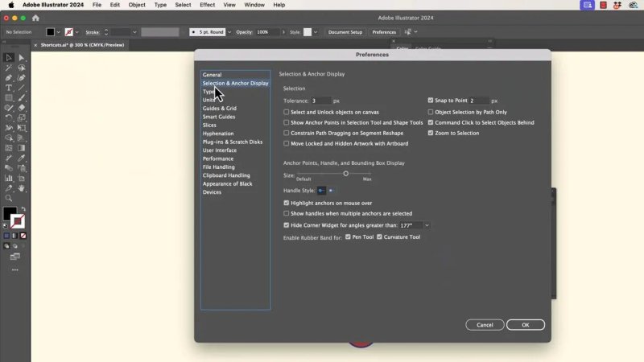Select the Curvature tool

pyautogui.click(x=22, y=77)
